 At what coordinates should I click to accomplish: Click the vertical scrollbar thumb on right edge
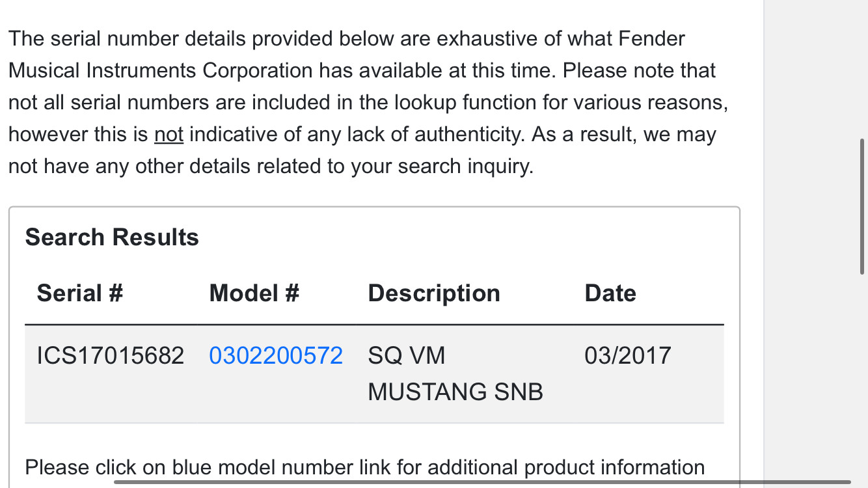point(863,206)
